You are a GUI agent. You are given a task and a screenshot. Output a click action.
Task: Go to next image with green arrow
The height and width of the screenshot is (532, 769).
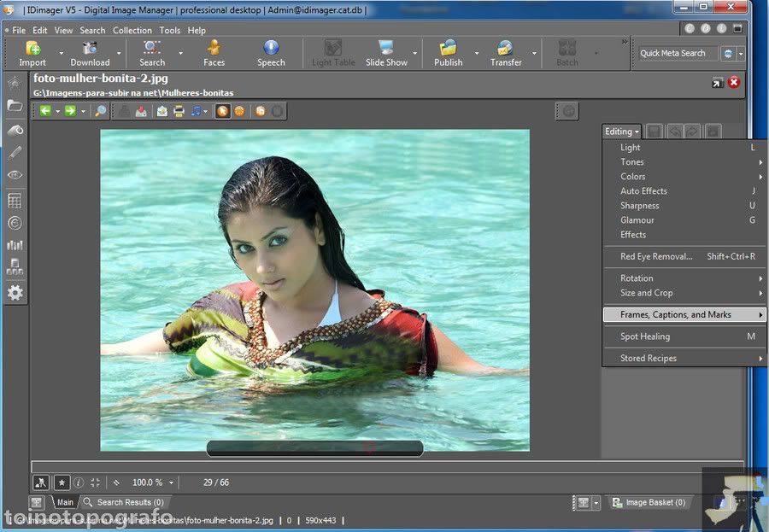tap(70, 111)
